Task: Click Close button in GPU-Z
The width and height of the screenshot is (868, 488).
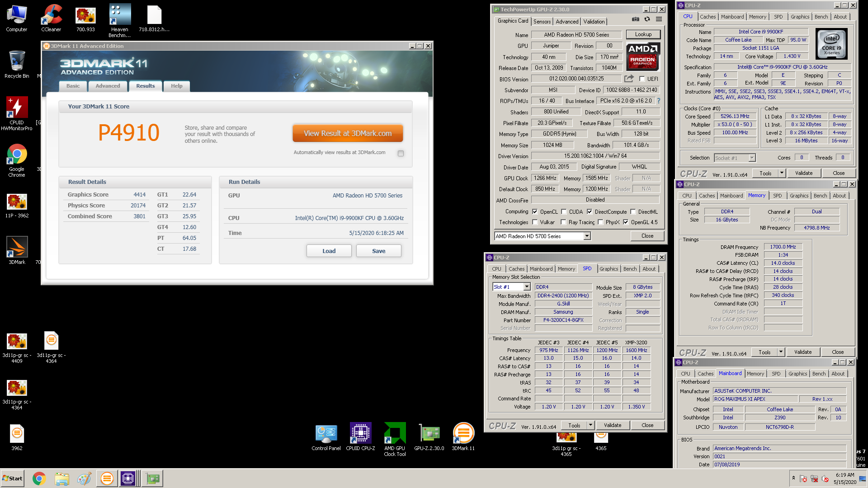Action: coord(647,236)
